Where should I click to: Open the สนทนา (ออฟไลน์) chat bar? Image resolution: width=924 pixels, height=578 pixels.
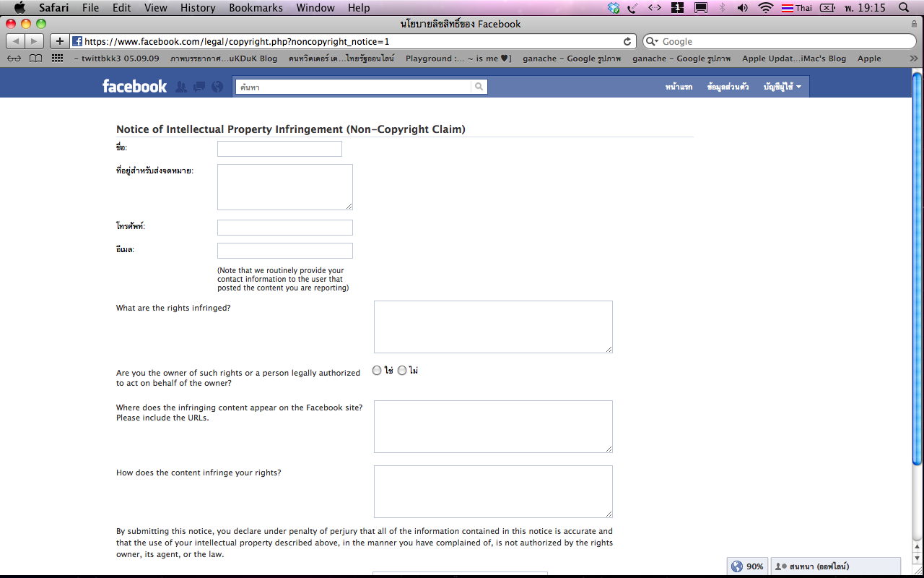pyautogui.click(x=835, y=566)
